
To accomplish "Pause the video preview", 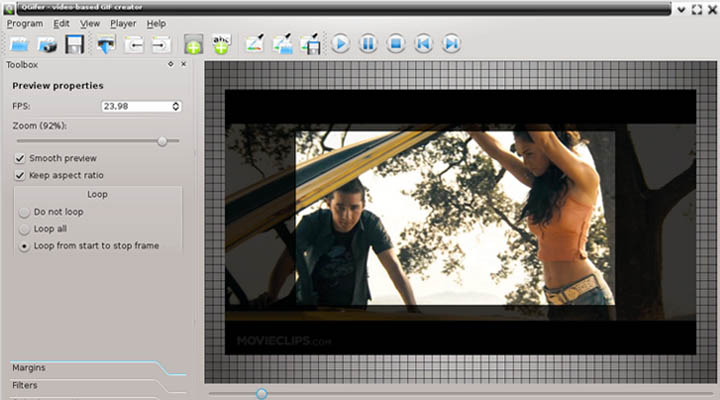I will 368,44.
